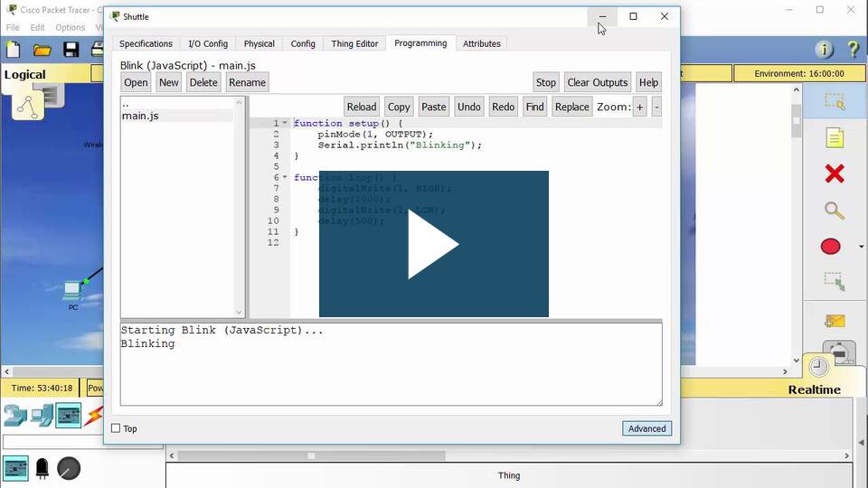The width and height of the screenshot is (868, 488).
Task: Select the Resize Shape tool icon
Action: (x=835, y=281)
